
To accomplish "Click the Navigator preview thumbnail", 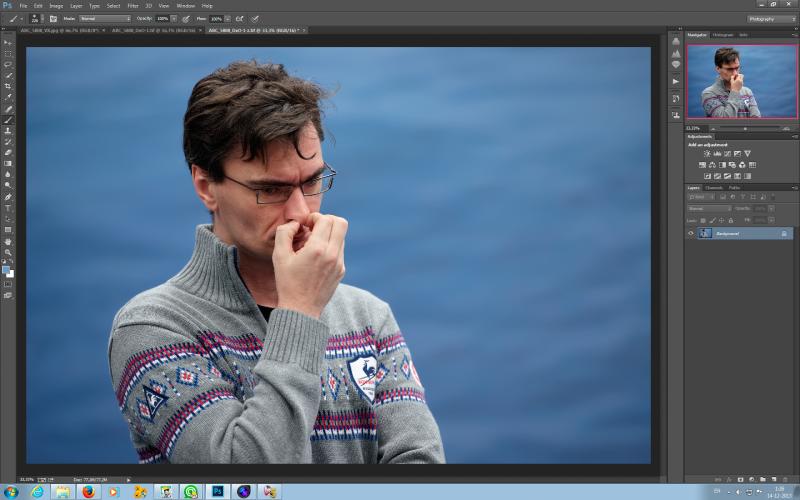I will pos(742,81).
